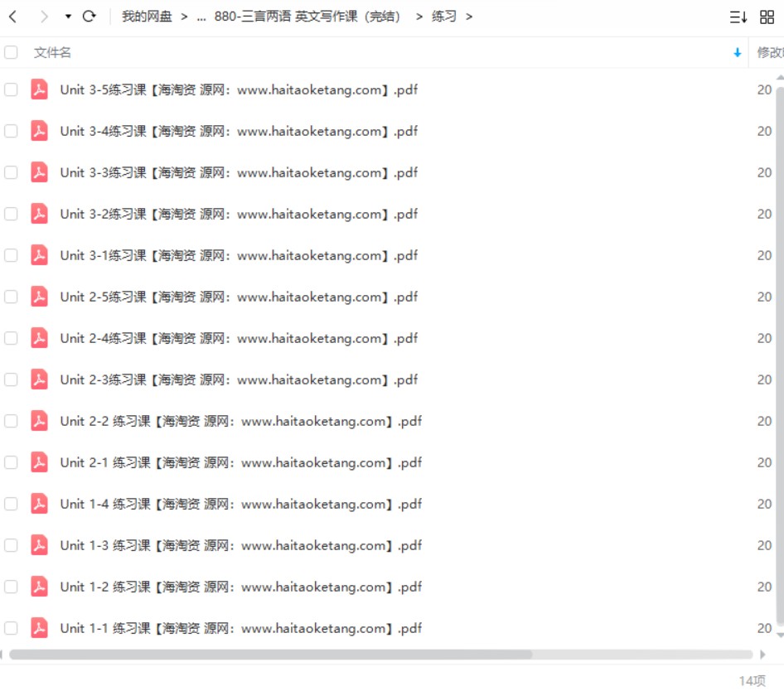Select the Unit 2-2 练习课 file name

pyautogui.click(x=241, y=422)
